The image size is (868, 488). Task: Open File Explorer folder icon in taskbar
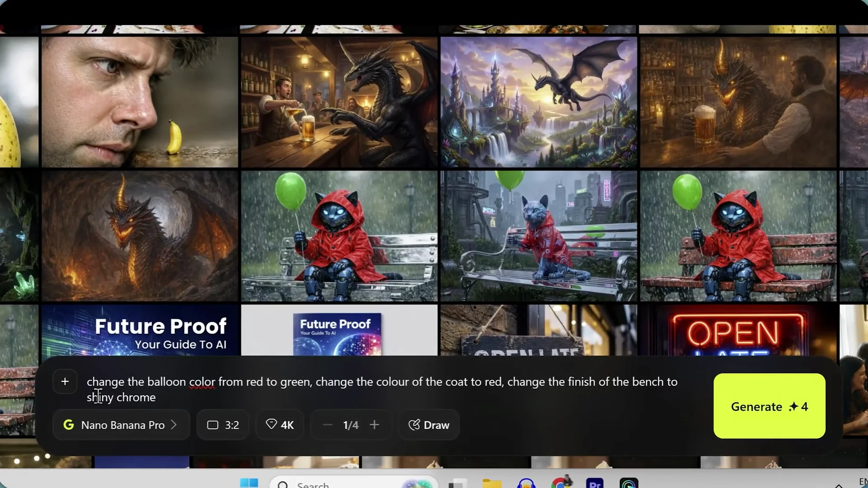(492, 483)
